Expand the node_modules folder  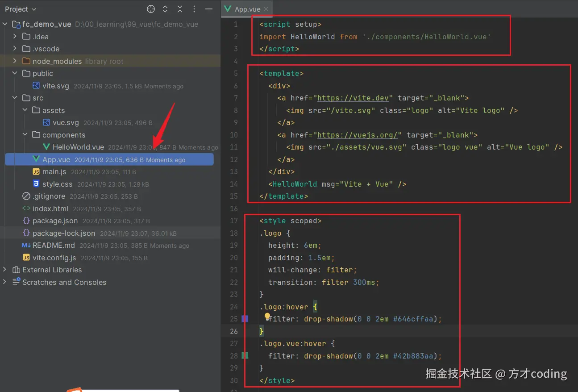(x=15, y=61)
